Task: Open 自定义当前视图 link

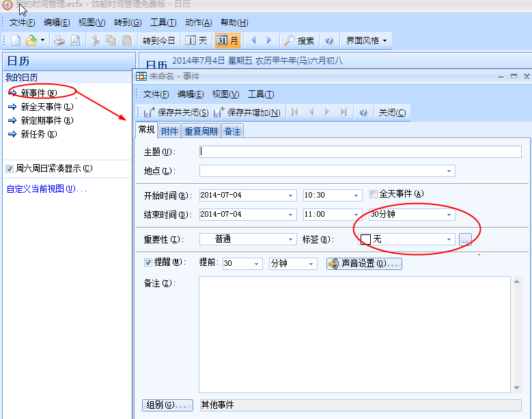Action: tap(46, 189)
